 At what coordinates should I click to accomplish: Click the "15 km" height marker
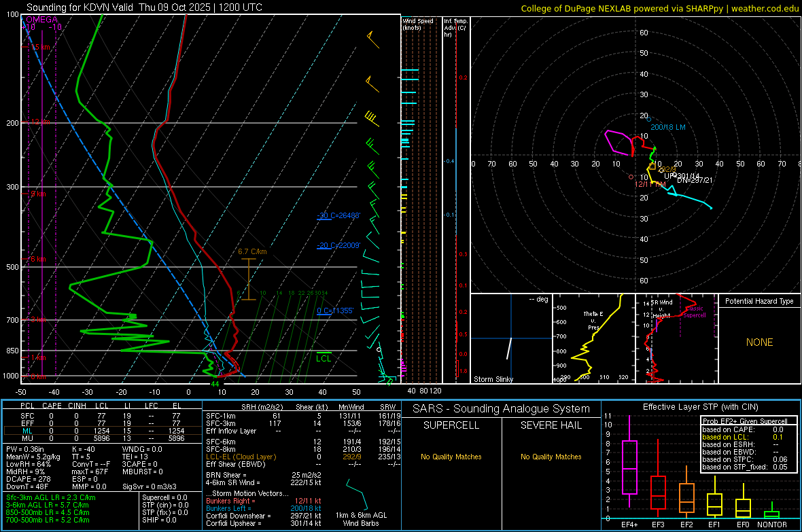[x=40, y=47]
